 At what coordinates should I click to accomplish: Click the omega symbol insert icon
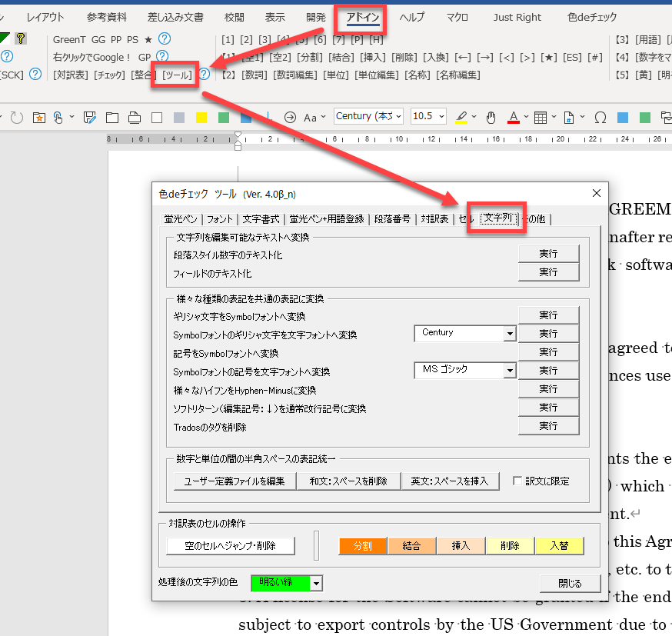tap(600, 117)
